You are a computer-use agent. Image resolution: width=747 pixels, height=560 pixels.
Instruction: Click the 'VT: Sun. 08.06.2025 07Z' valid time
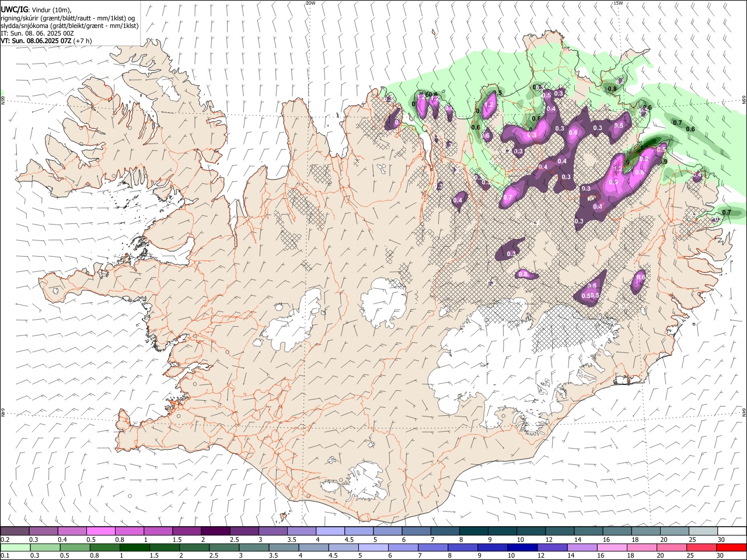tap(36, 41)
